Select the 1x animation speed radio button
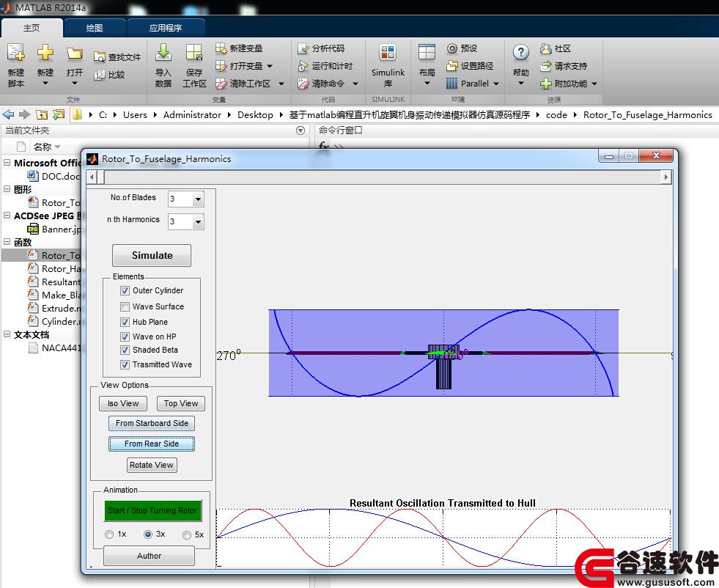Screen dimensions: 719x588 (109, 534)
